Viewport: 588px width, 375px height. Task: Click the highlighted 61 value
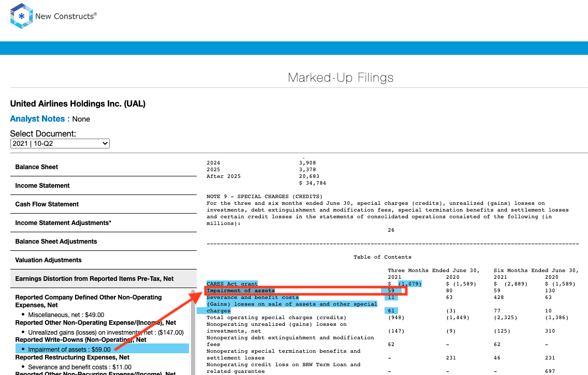pos(391,311)
